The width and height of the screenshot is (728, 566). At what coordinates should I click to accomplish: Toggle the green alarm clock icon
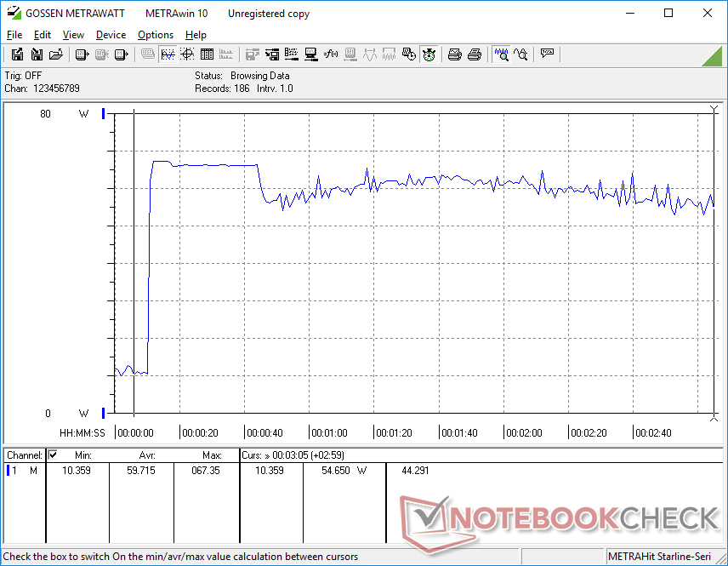(x=429, y=54)
